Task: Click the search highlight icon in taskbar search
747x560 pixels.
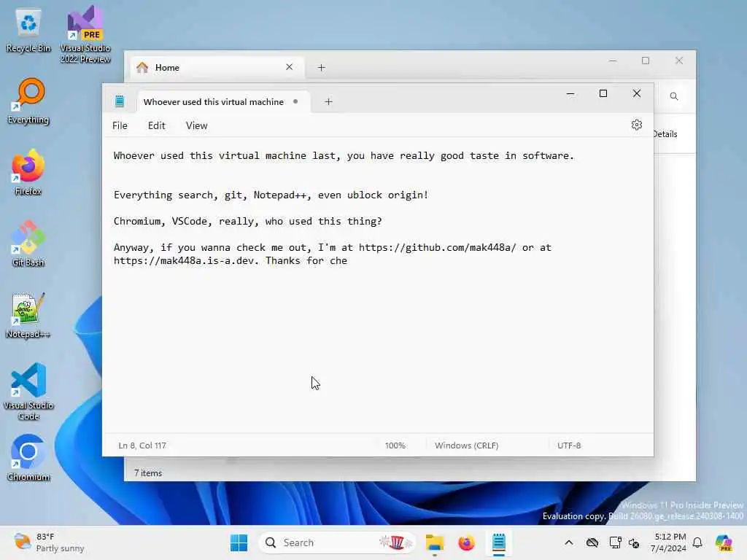Action: coord(395,542)
